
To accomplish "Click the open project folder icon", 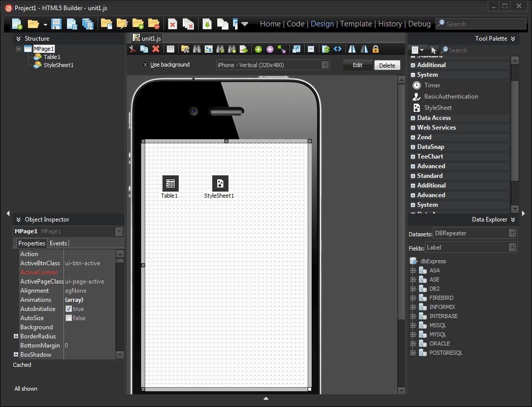I will 107,24.
